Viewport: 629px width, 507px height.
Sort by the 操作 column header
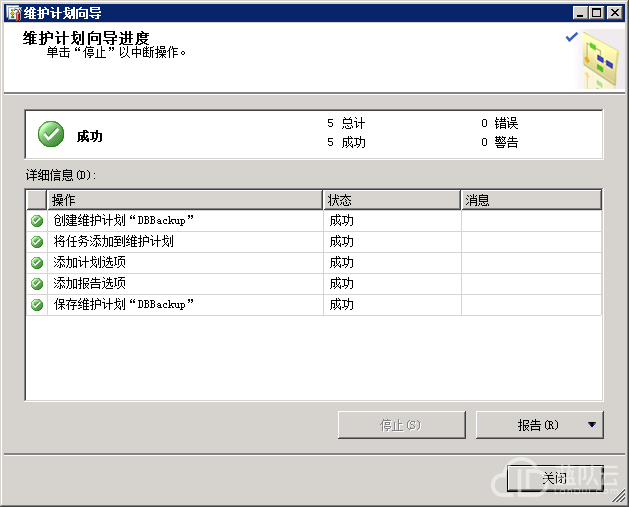pyautogui.click(x=185, y=200)
